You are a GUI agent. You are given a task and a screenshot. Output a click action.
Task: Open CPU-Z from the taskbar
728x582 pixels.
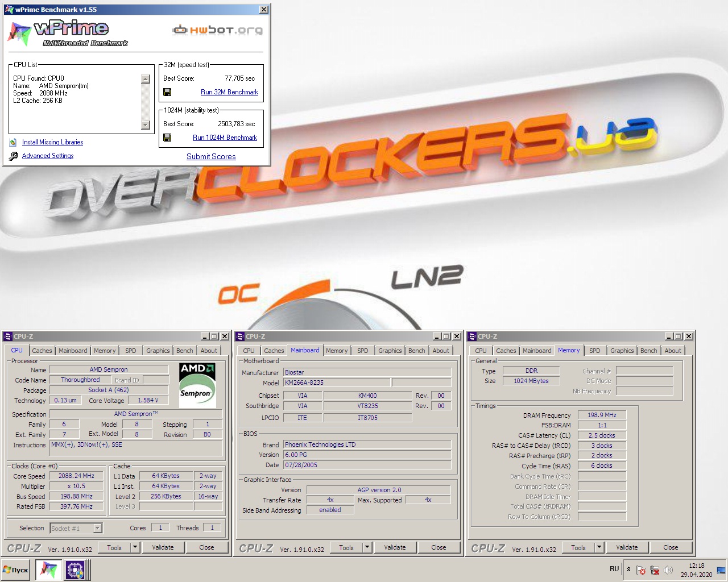[75, 569]
